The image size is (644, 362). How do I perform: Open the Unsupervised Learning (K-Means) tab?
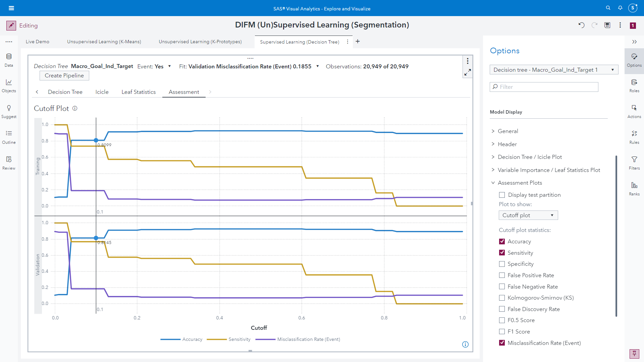pos(104,42)
